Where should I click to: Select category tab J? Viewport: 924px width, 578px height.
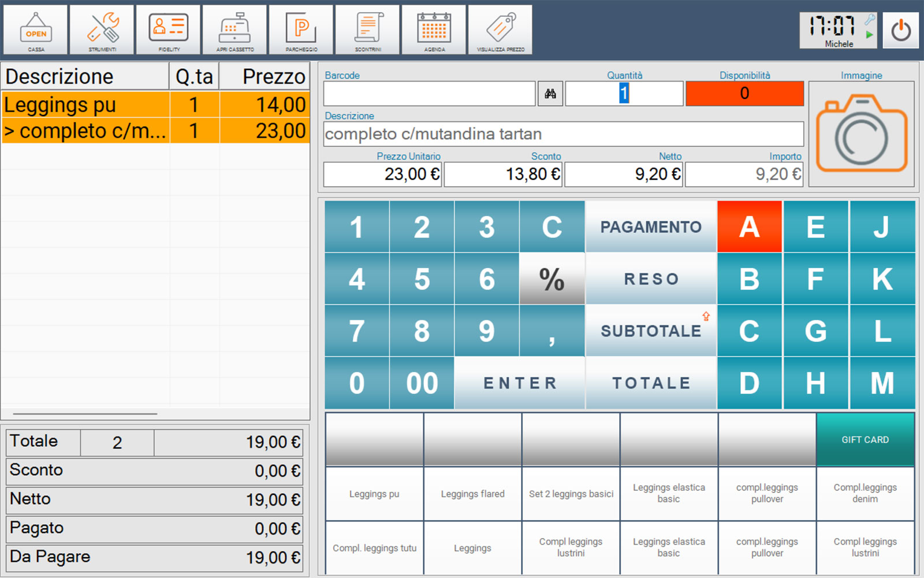click(882, 227)
